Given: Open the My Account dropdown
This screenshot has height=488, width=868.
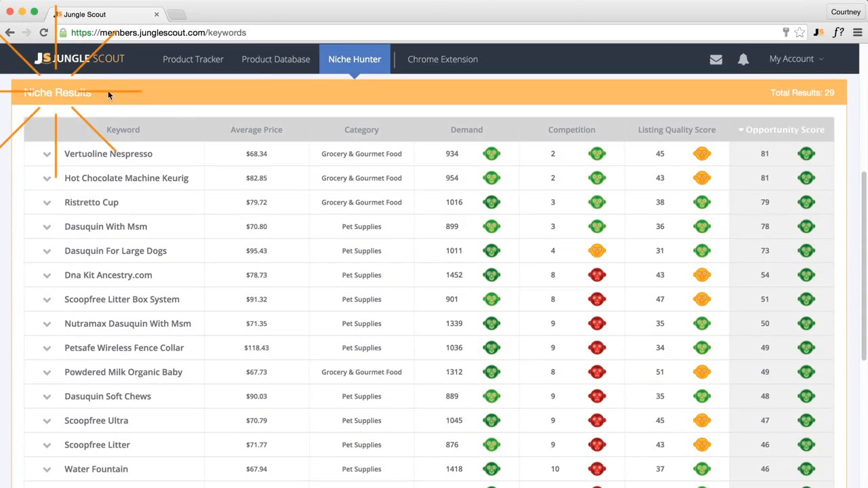Looking at the screenshot, I should (x=796, y=59).
